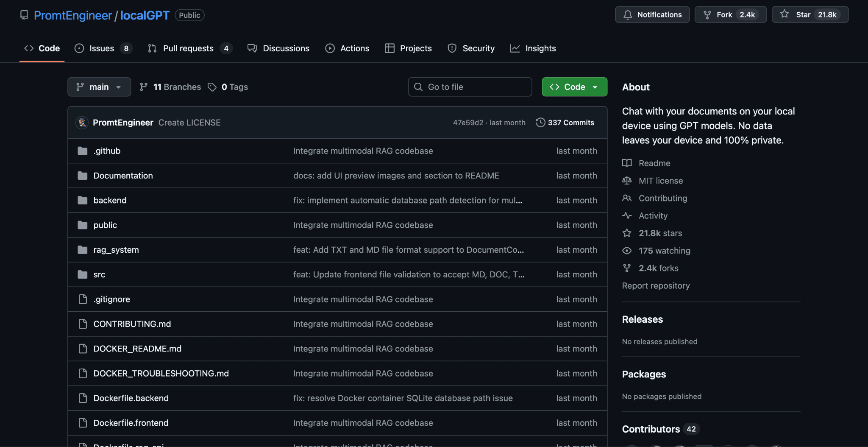This screenshot has width=868, height=447.
Task: Open the commit history clock icon
Action: coord(541,123)
